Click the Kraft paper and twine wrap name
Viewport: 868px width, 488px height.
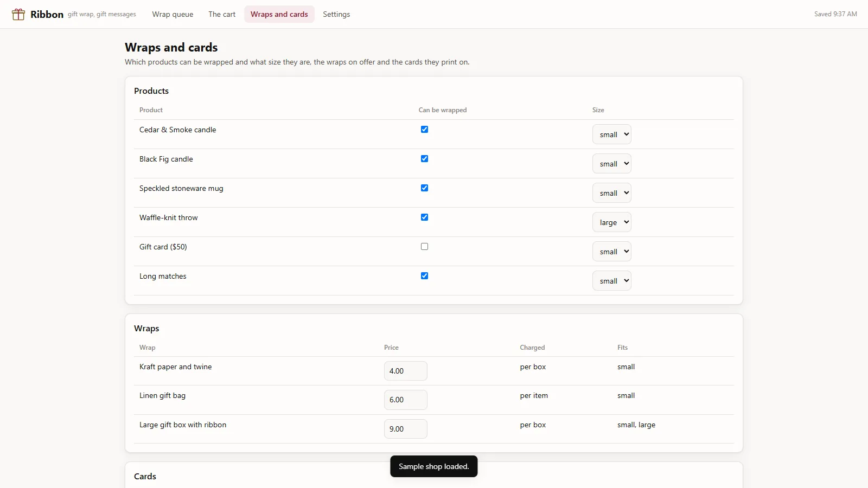click(x=176, y=367)
